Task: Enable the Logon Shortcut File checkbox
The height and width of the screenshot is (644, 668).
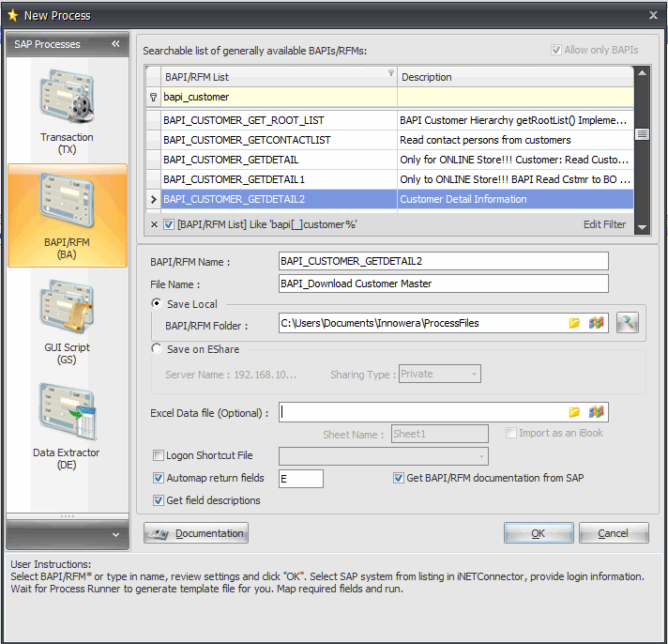Action: 159,456
